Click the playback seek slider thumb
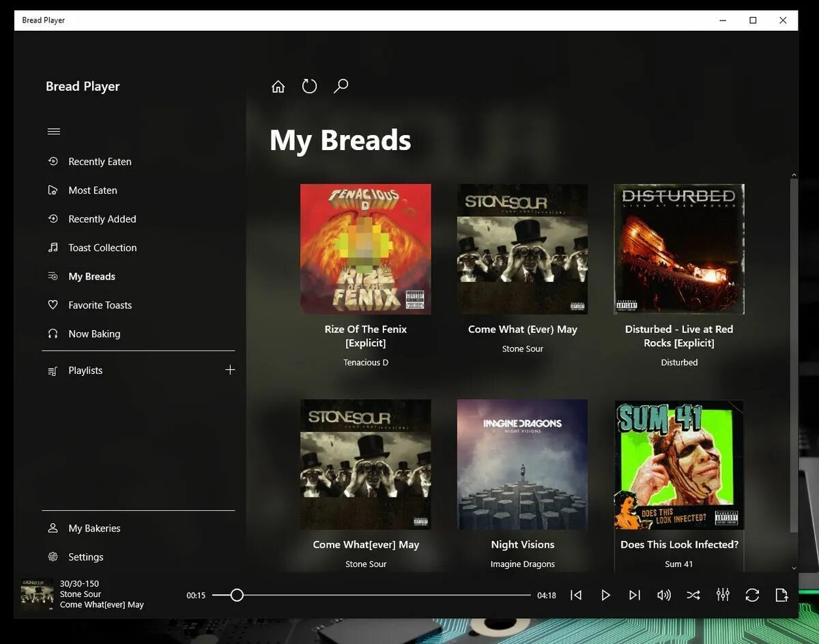This screenshot has height=644, width=819. 237,595
